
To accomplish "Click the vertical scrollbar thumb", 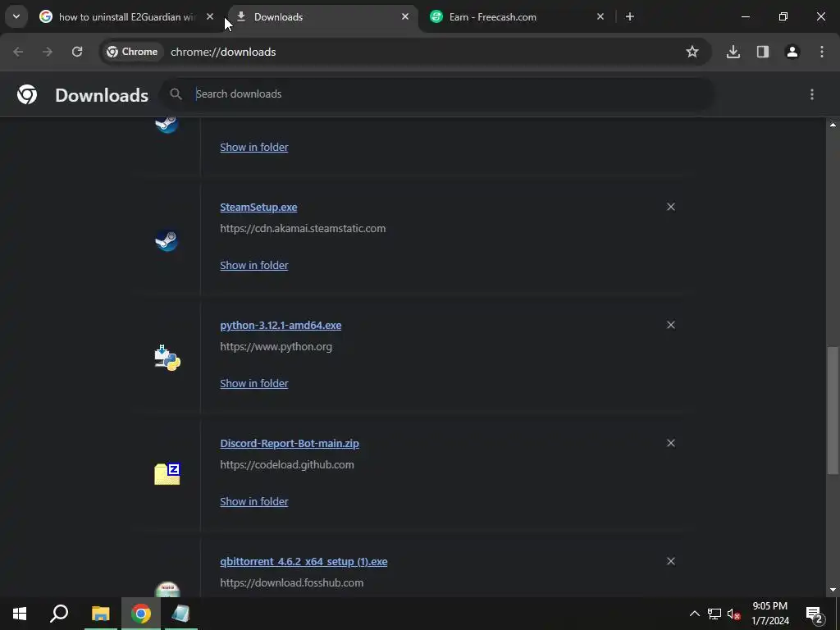I will [x=833, y=410].
